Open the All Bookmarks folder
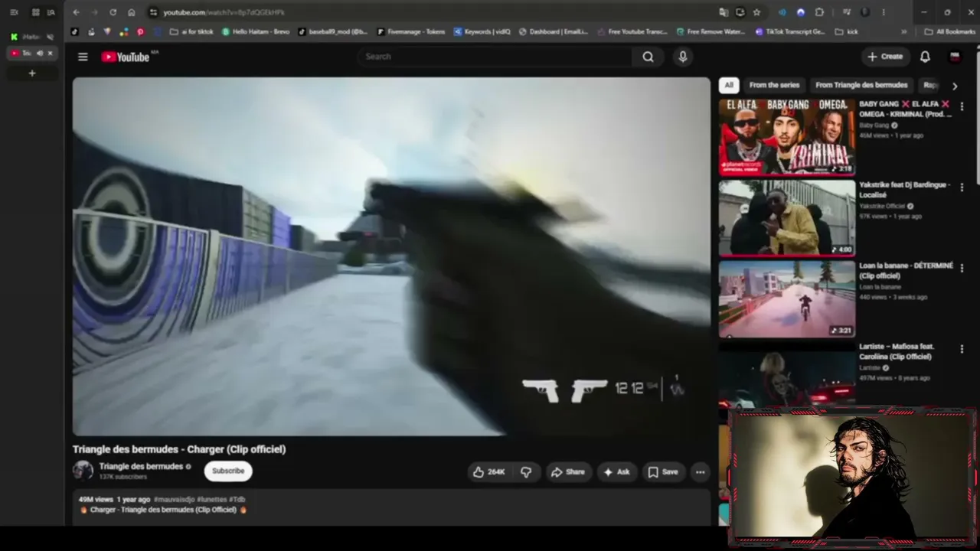Image resolution: width=980 pixels, height=551 pixels. [x=949, y=32]
